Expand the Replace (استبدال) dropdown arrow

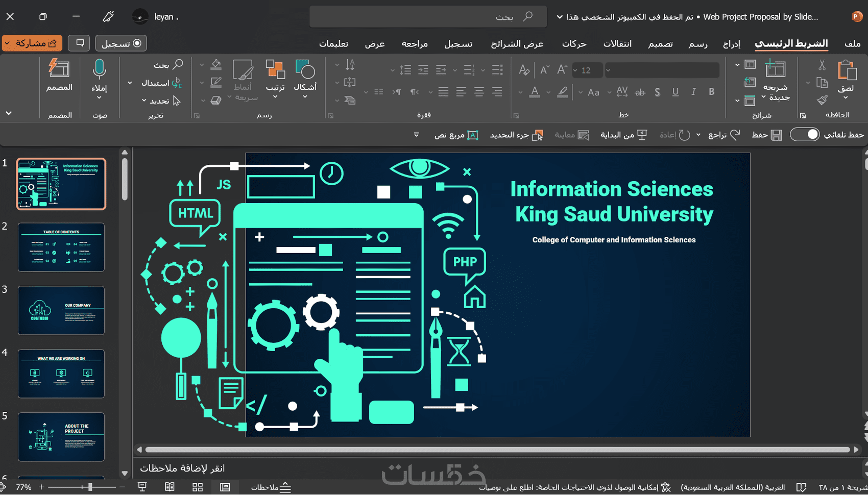pyautogui.click(x=130, y=83)
